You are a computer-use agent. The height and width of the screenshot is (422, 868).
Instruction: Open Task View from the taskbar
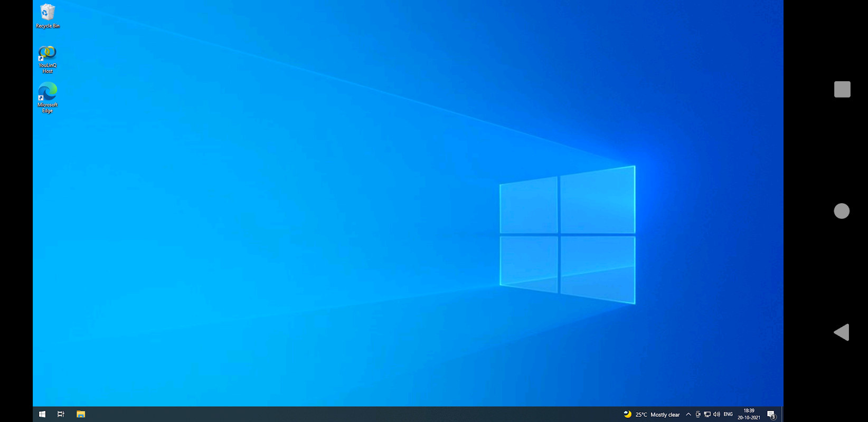[61, 414]
